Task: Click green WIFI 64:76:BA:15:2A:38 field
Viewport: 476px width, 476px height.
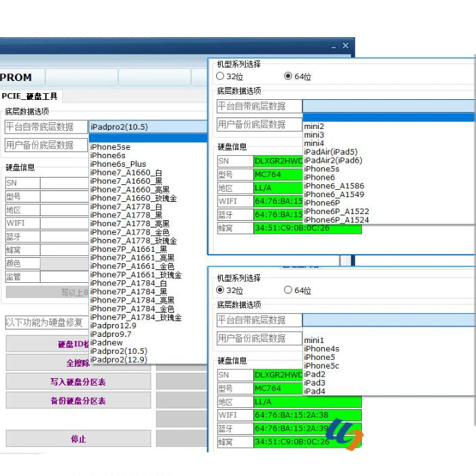Action: click(307, 415)
